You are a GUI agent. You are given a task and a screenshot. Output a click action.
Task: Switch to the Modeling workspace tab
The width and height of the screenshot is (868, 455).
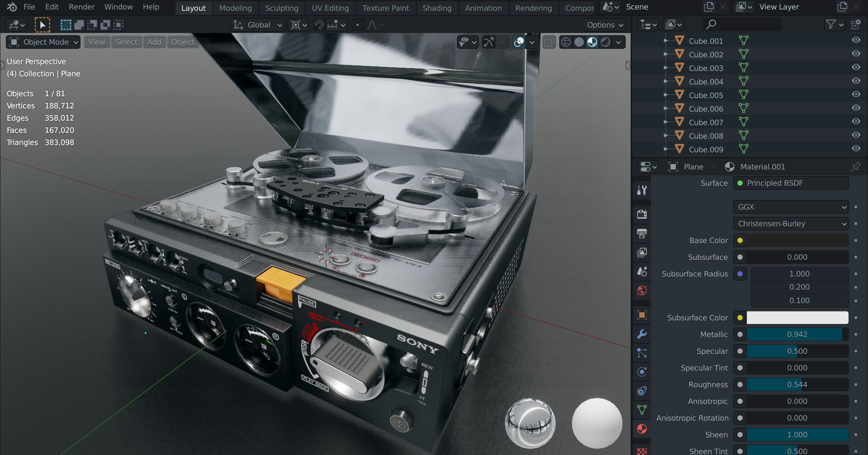coord(236,8)
